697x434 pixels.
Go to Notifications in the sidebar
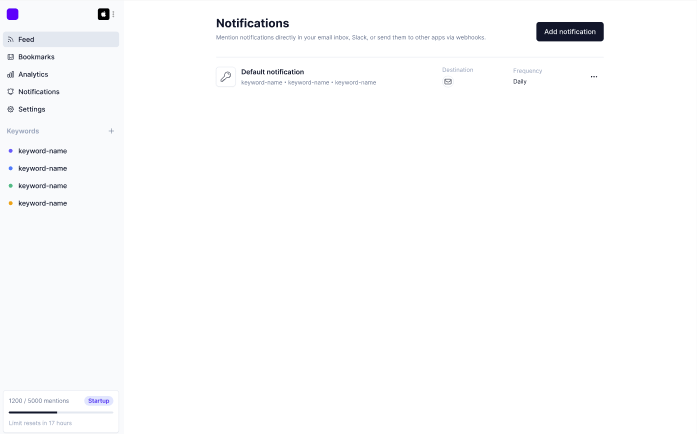(x=38, y=92)
